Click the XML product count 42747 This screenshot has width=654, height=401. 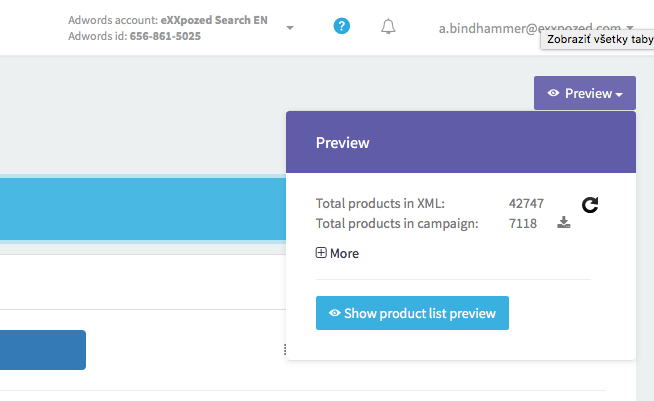(x=526, y=203)
